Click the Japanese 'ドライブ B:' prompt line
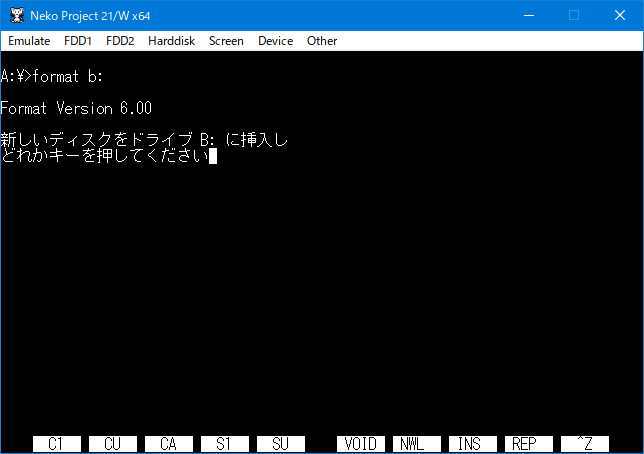Image resolution: width=644 pixels, height=454 pixels. pos(144,140)
